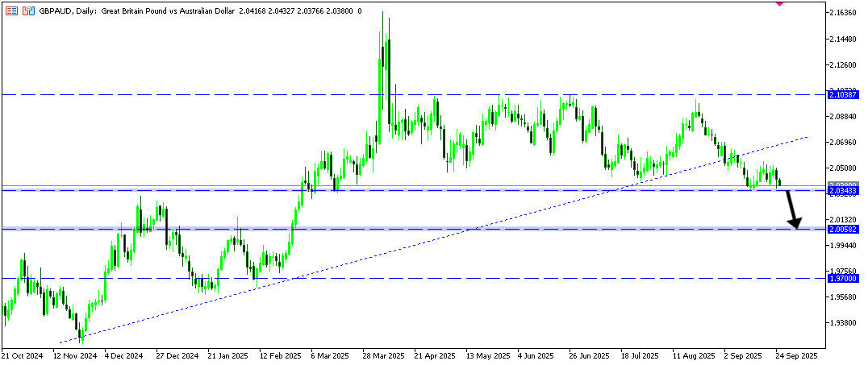Click the one-click trading panel icon
The width and height of the screenshot is (868, 365).
[x=10, y=11]
